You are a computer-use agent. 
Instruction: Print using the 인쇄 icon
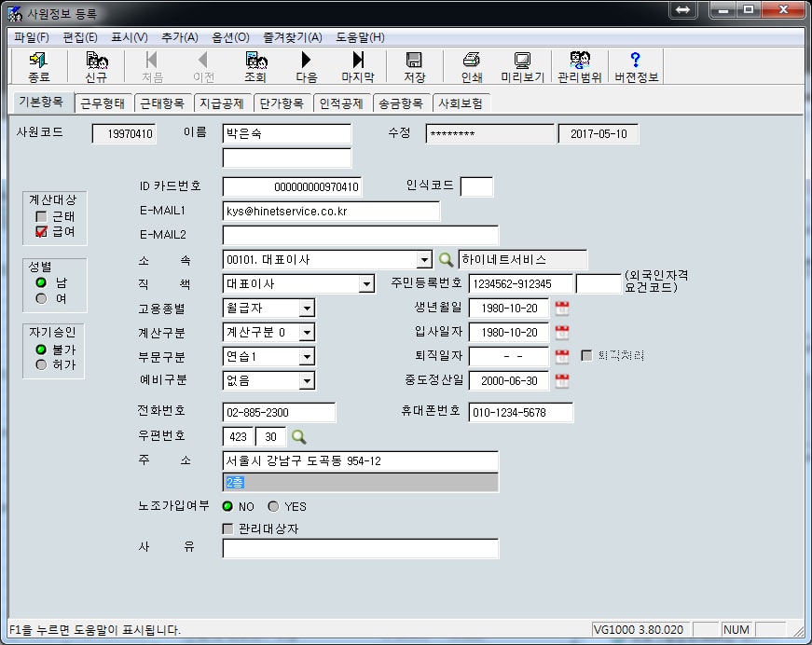click(x=472, y=67)
